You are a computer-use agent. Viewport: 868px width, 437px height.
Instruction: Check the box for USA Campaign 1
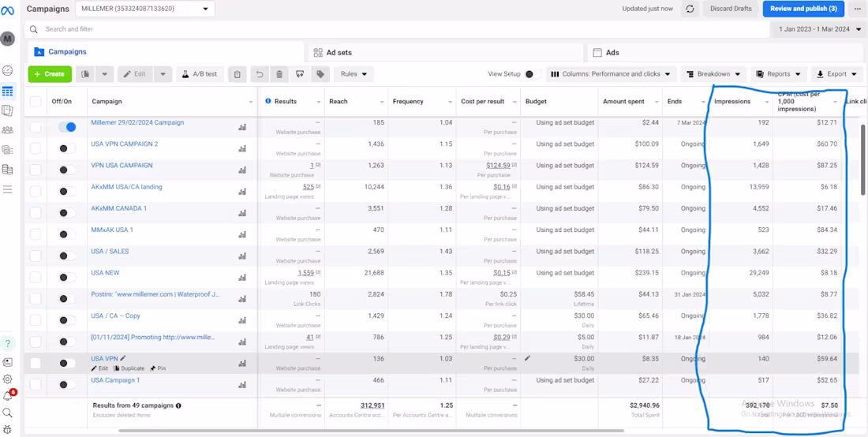point(36,384)
